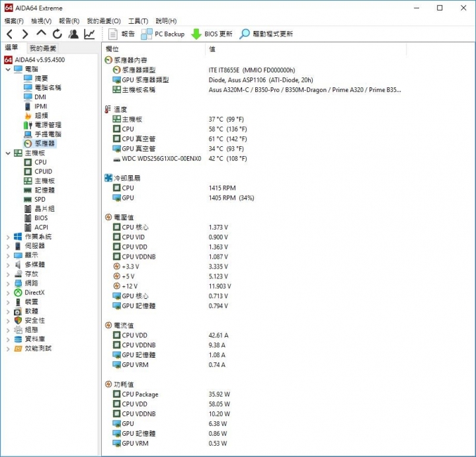Click the up-level arrow toolbar icon
Screen dimensions: 476x457
coord(41,33)
